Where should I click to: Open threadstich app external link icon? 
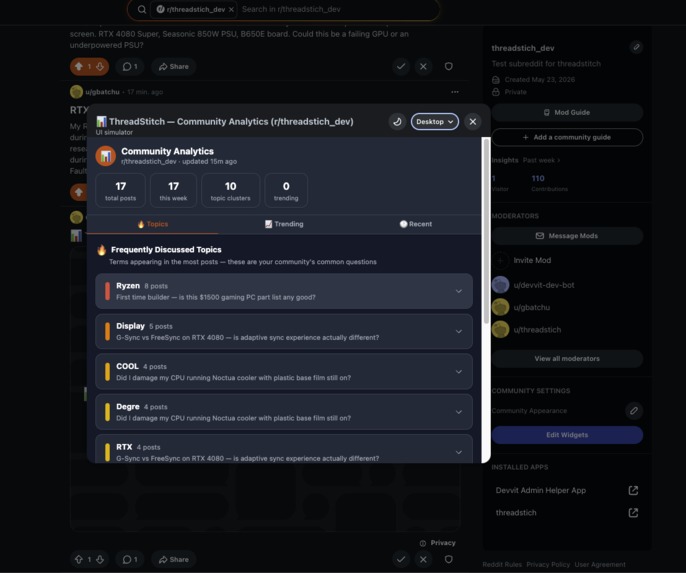tap(633, 513)
